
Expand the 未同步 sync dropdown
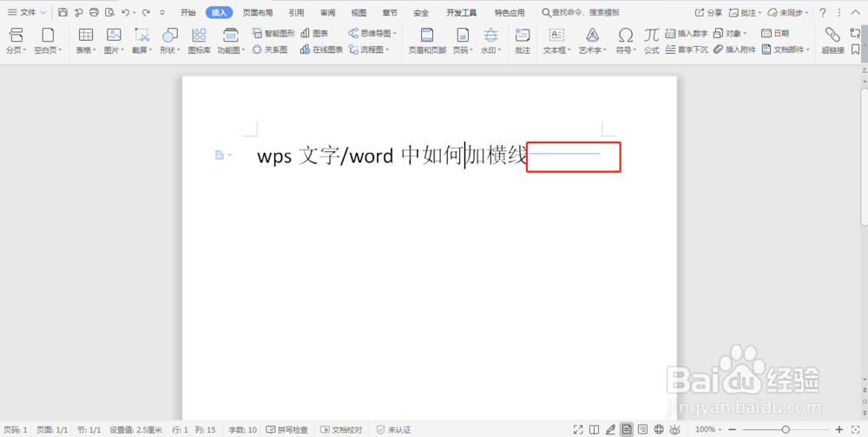[806, 13]
